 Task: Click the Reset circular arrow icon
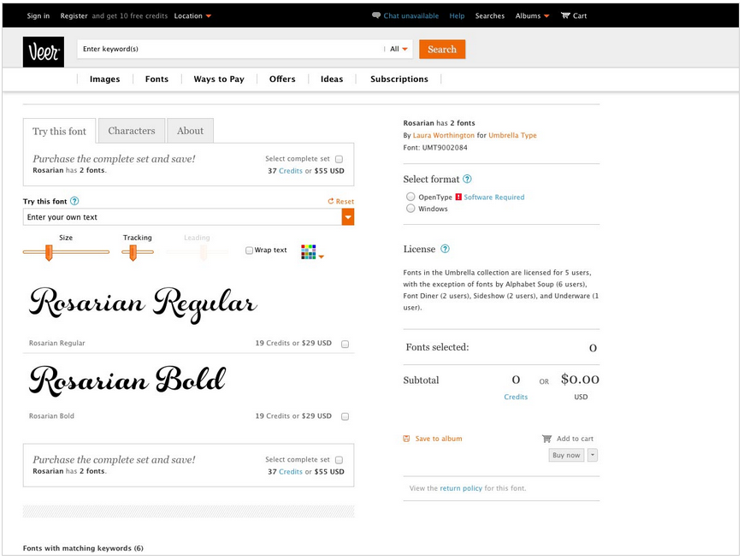(331, 201)
